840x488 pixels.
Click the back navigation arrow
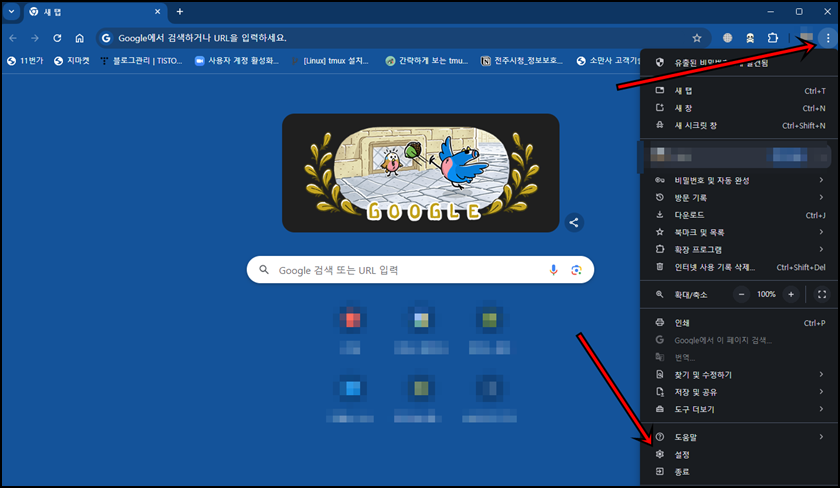[x=13, y=38]
